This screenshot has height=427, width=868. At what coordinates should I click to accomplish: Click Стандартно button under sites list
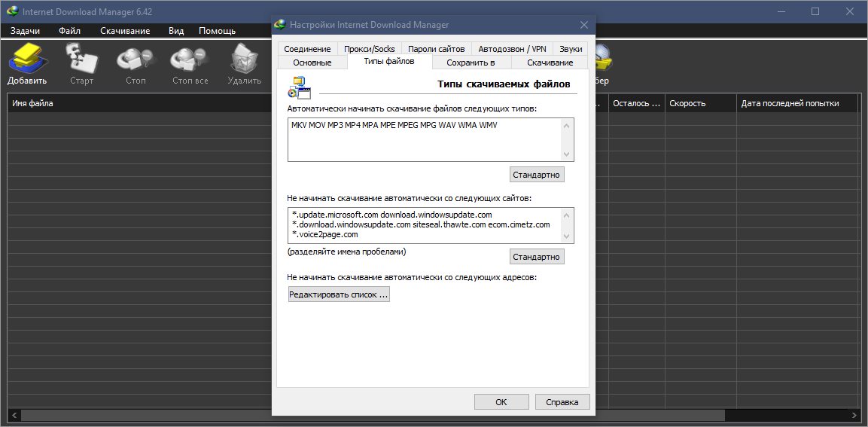(537, 257)
